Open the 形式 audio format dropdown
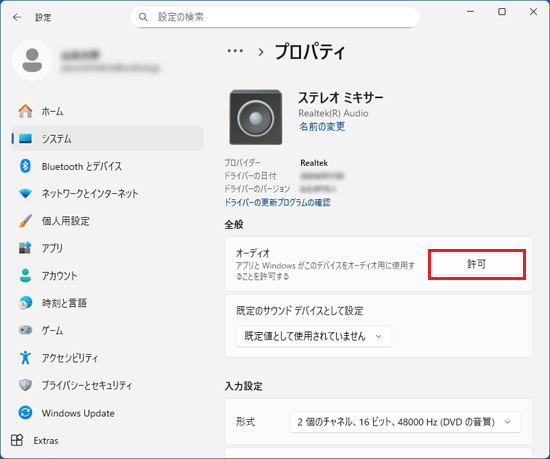Image resolution: width=550 pixels, height=459 pixels. pos(405,422)
